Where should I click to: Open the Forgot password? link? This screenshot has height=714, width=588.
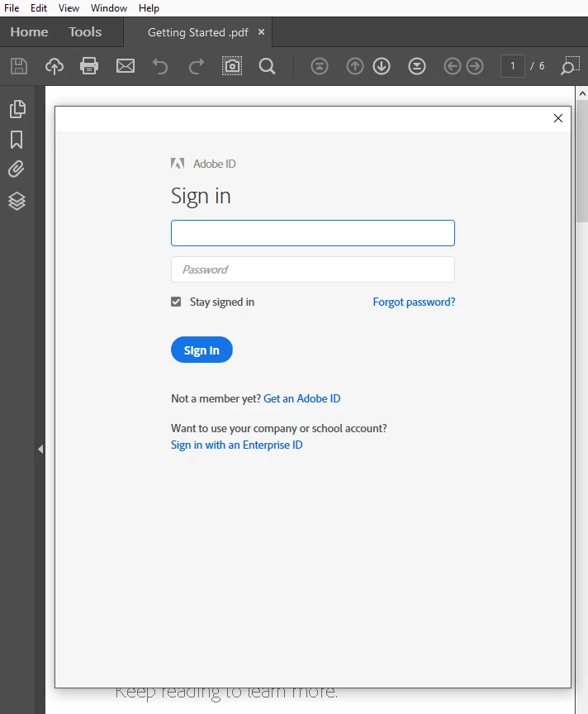point(414,302)
